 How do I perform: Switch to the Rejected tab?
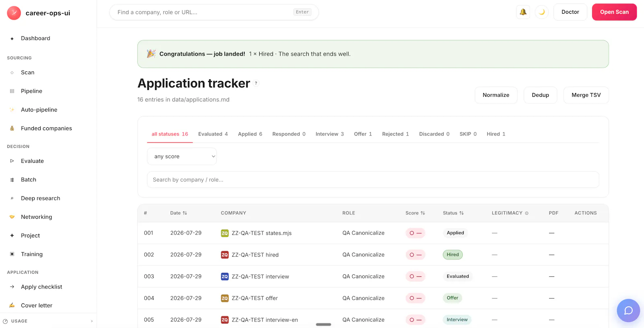395,134
